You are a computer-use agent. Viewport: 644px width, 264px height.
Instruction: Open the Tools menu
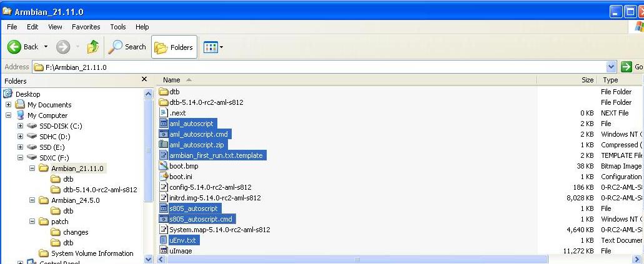pos(118,27)
